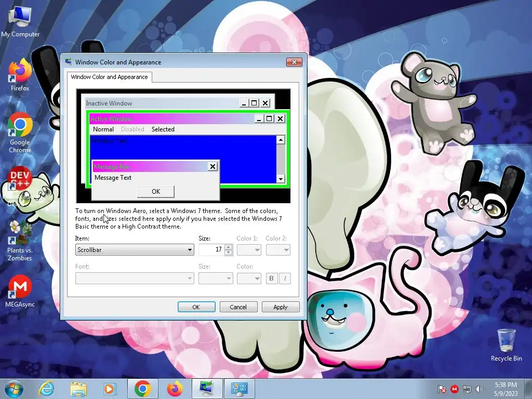Viewport: 532px width, 399px height.
Task: Open Internet Explorer from taskbar
Action: tap(46, 389)
